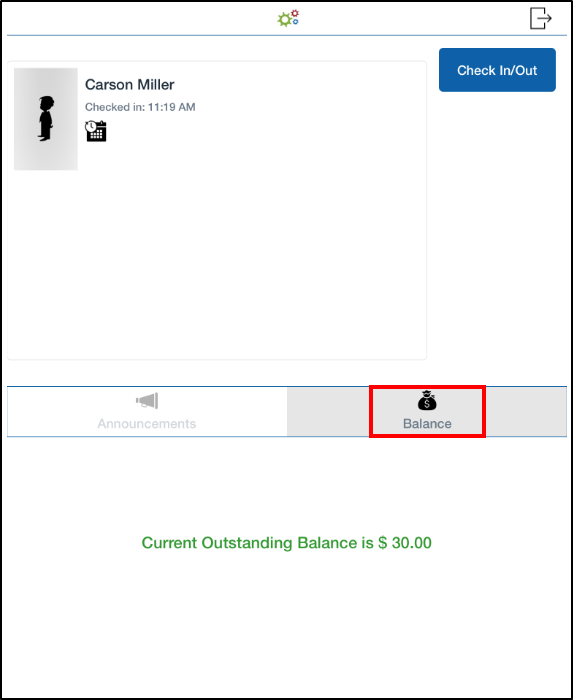
Task: Select the Balance tab label
Action: (x=427, y=424)
